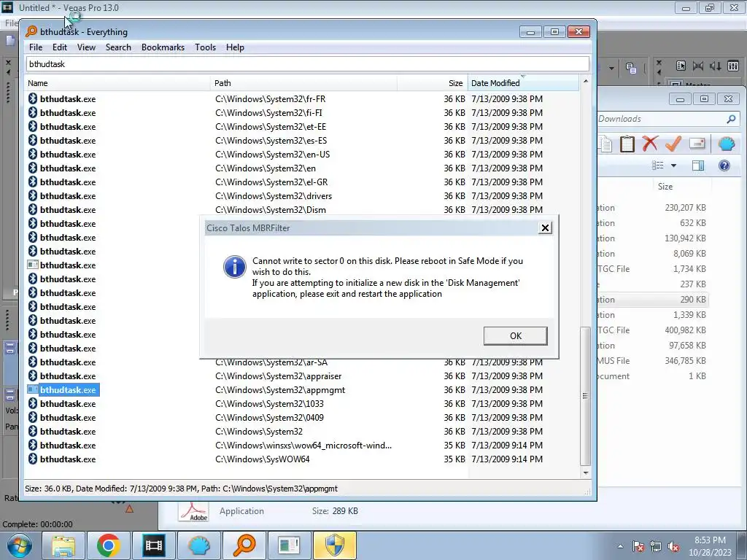Image resolution: width=747 pixels, height=560 pixels.
Task: Select bthudtask.exe in System32\fr-FR
Action: tap(68, 99)
